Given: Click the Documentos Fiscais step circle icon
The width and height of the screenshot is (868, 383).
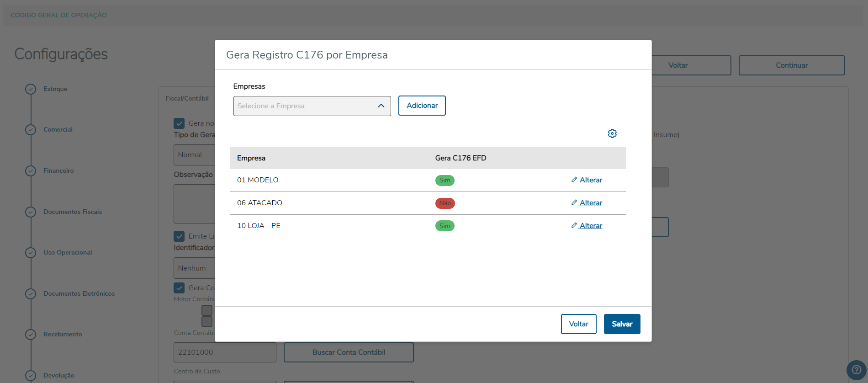Looking at the screenshot, I should [31, 212].
